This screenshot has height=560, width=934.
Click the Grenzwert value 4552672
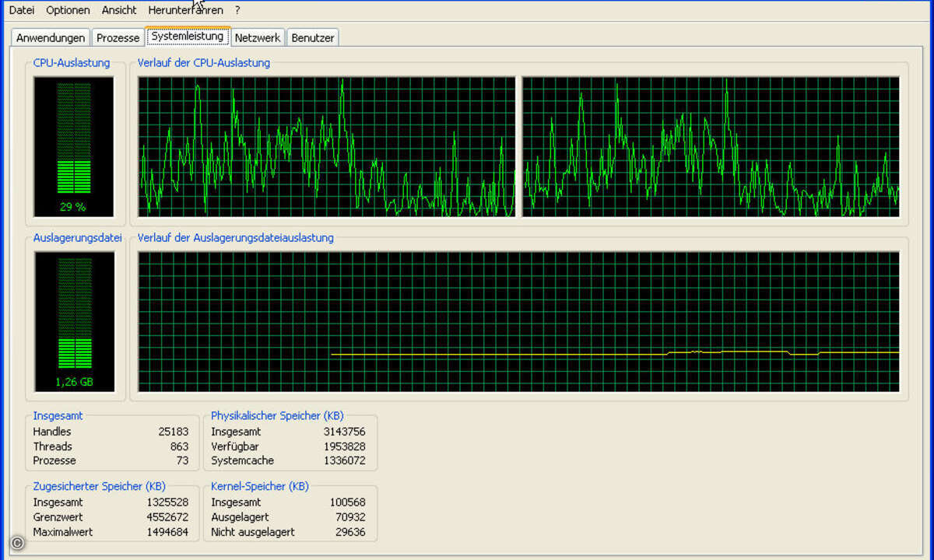[167, 517]
